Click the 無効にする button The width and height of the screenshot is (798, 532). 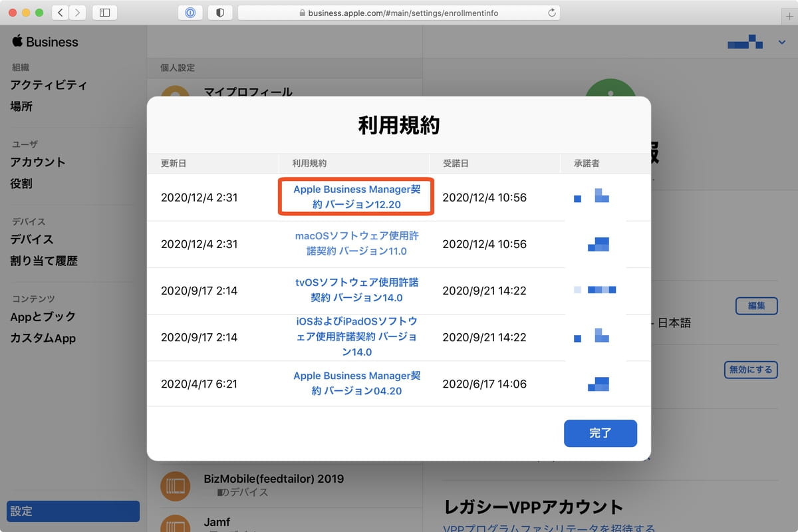pyautogui.click(x=751, y=370)
